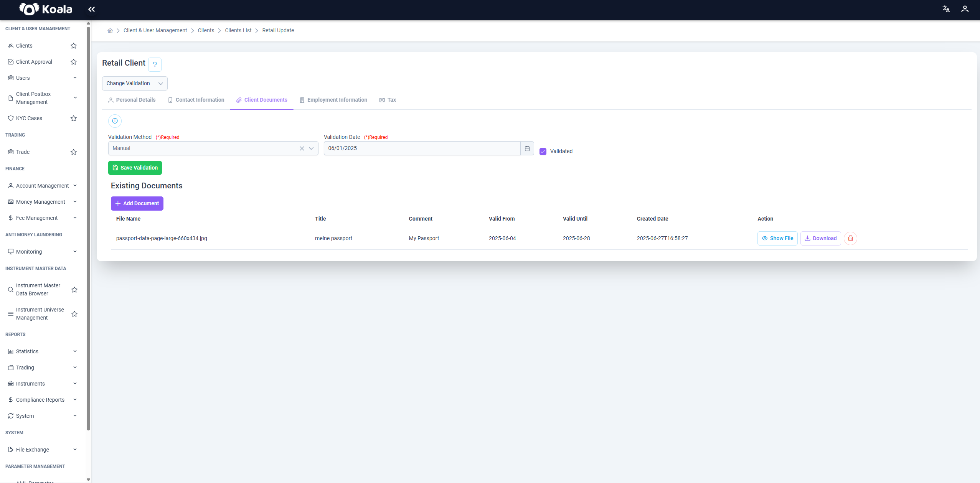The image size is (980, 483).
Task: Click the info circle icon
Action: coord(115,121)
